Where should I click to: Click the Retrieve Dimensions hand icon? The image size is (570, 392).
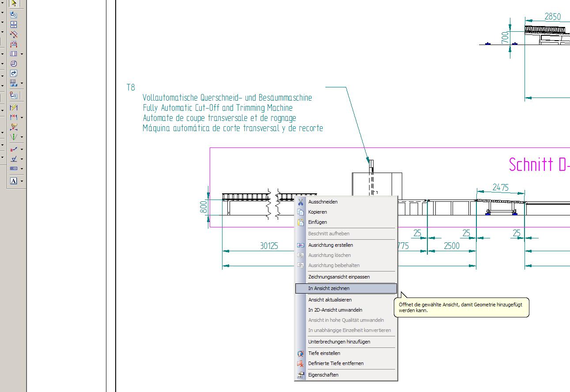pos(14,127)
